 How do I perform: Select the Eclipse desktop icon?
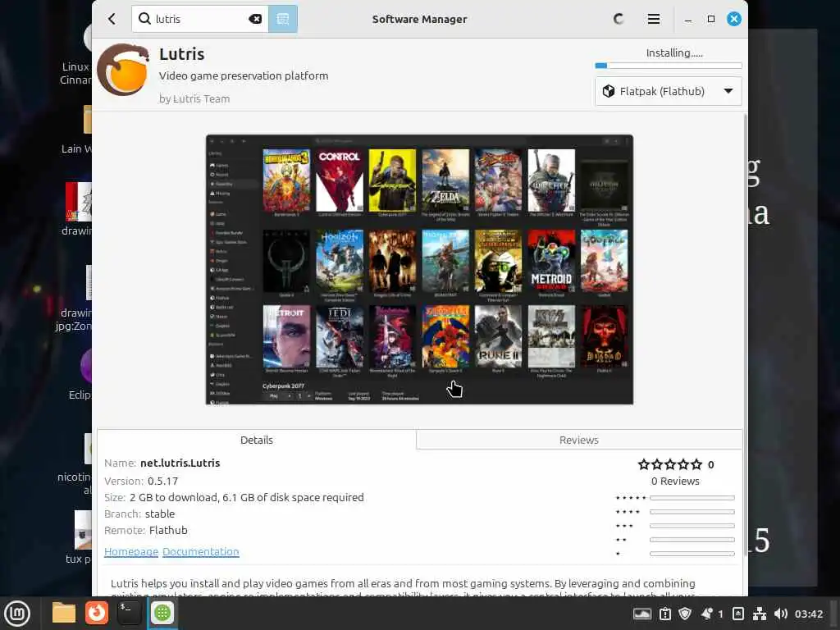pyautogui.click(x=80, y=374)
